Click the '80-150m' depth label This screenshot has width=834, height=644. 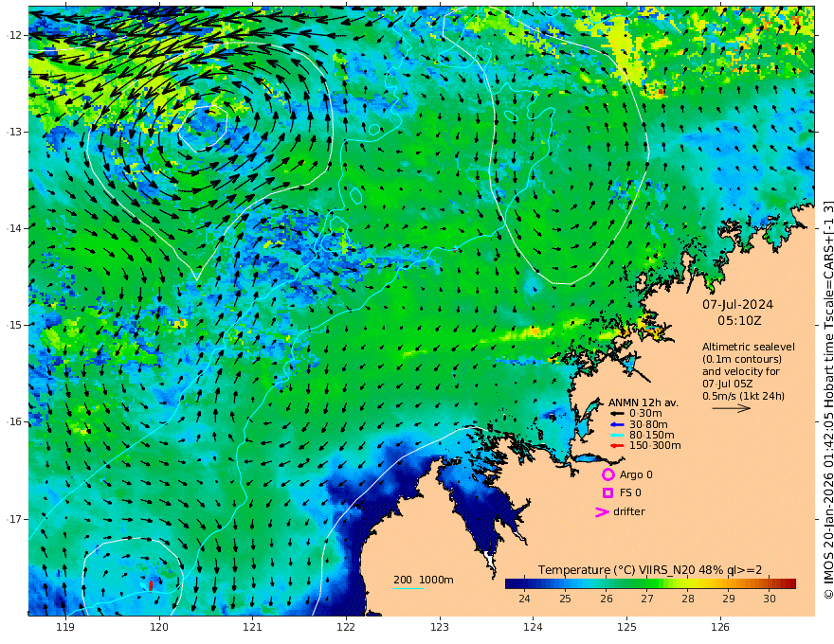(x=652, y=435)
